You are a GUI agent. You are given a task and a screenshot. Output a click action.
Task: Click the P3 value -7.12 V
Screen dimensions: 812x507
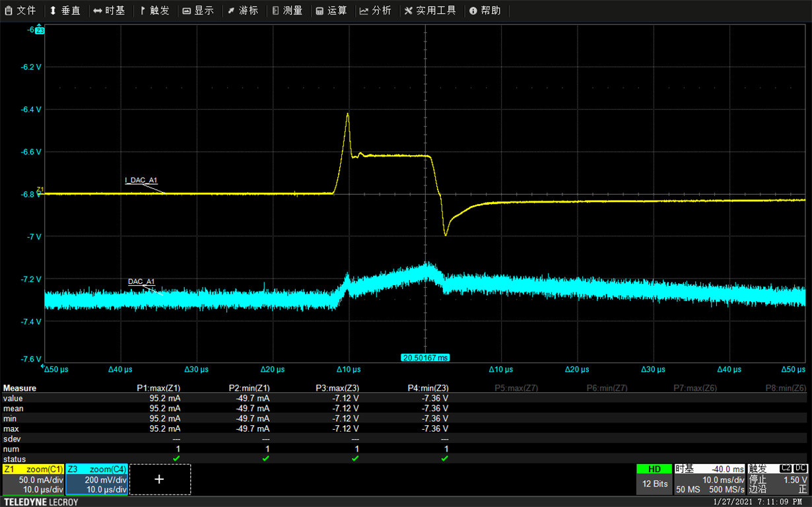[347, 399]
